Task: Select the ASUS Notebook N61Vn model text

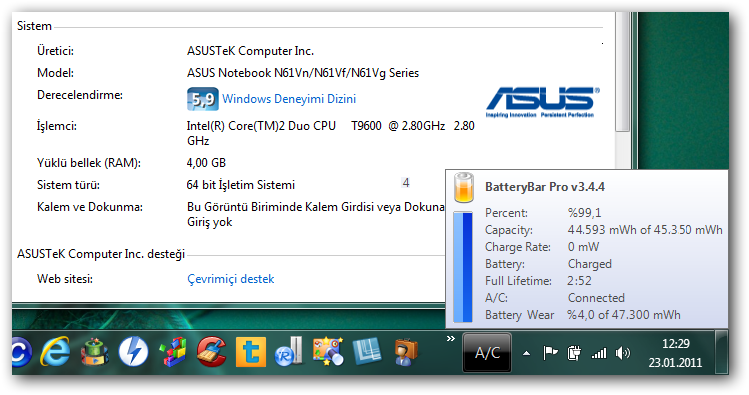Action: (303, 73)
